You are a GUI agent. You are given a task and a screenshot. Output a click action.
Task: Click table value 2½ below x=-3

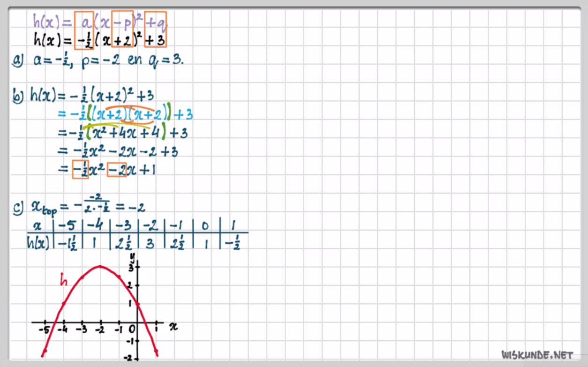coord(123,243)
